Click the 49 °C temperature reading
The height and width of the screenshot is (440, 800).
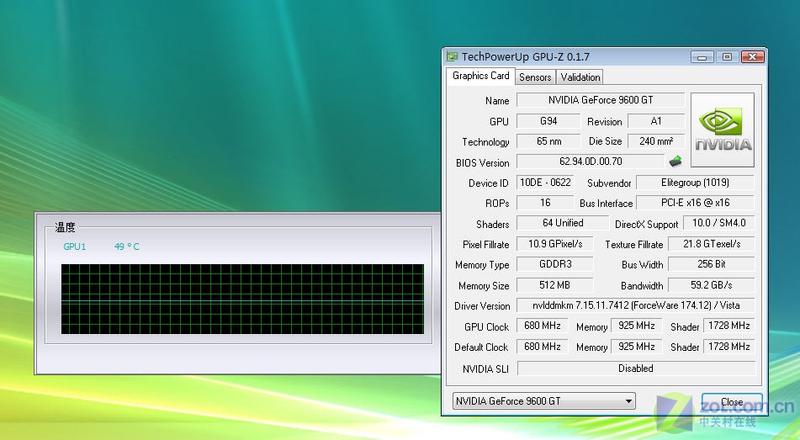tap(127, 247)
